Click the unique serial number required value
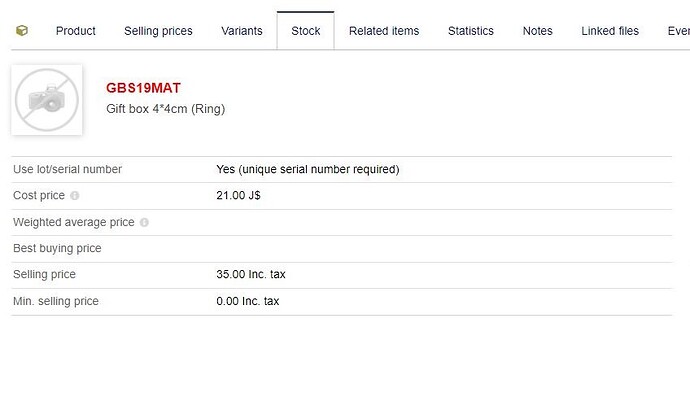The image size is (690, 397). (x=308, y=169)
